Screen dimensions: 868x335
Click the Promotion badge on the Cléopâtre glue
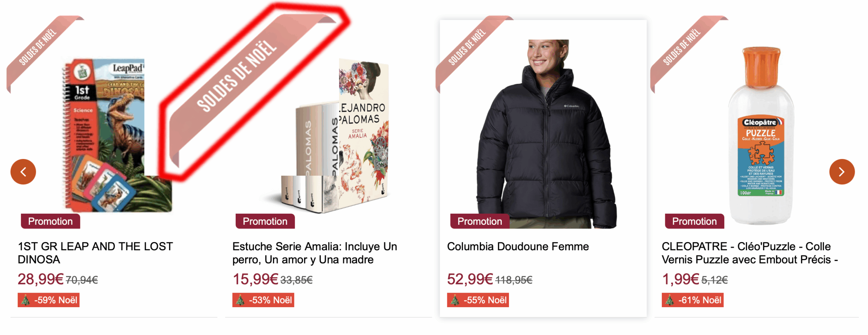point(694,221)
